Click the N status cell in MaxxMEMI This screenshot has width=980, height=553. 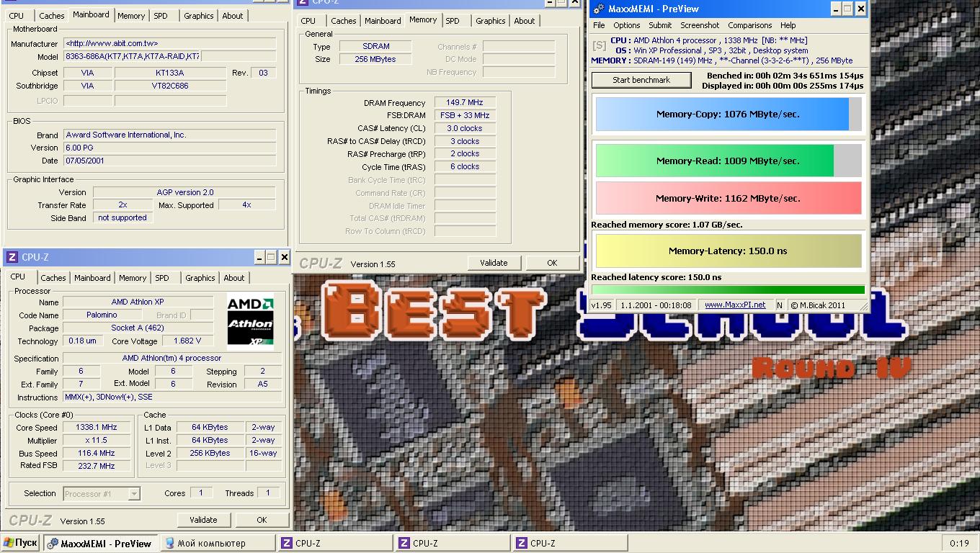point(780,305)
